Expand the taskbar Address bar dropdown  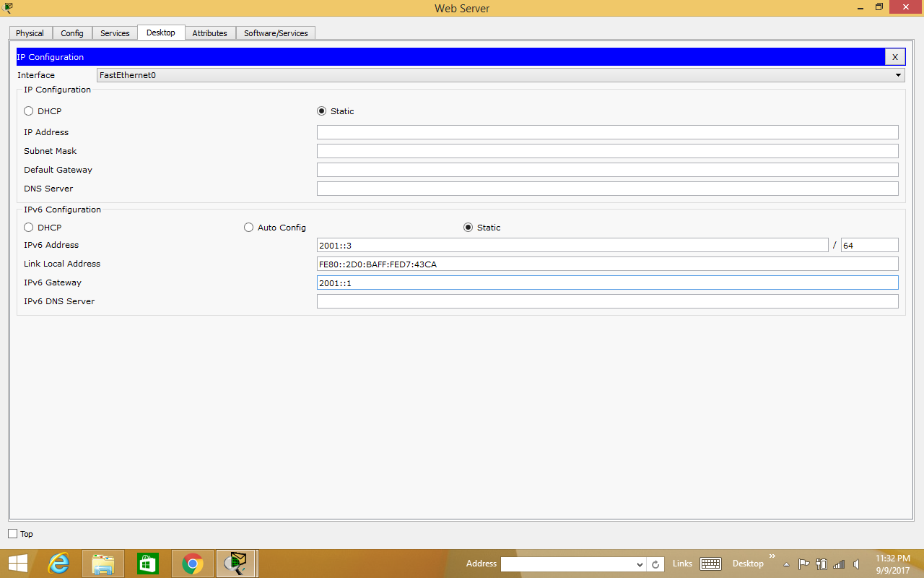point(640,564)
